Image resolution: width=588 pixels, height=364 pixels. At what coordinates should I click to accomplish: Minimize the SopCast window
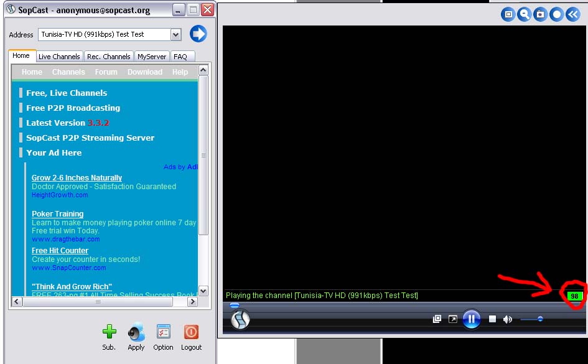[x=179, y=10]
